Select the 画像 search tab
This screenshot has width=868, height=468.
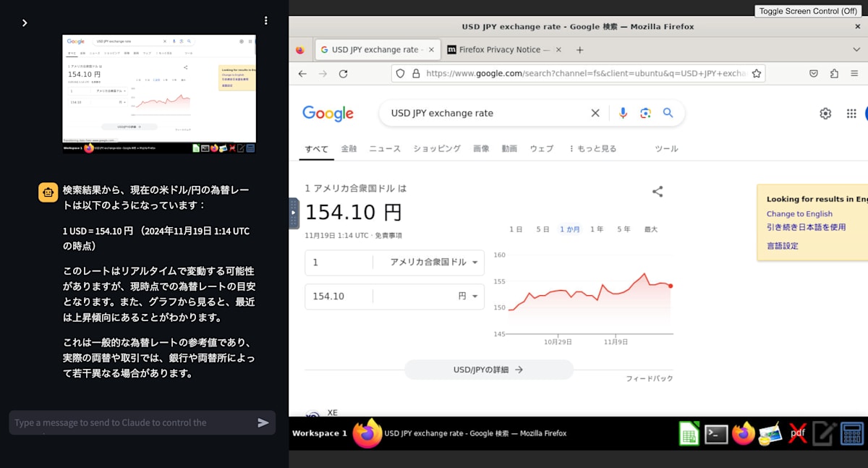[481, 149]
